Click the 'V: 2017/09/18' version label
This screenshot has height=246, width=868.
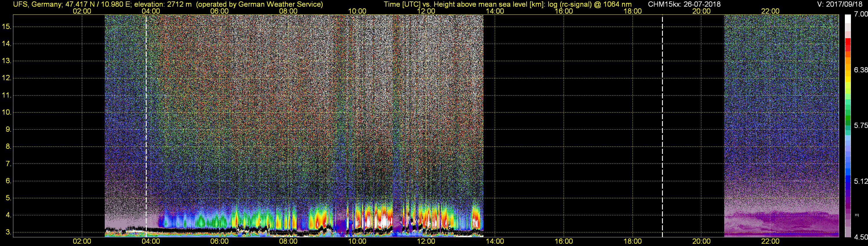click(x=841, y=4)
